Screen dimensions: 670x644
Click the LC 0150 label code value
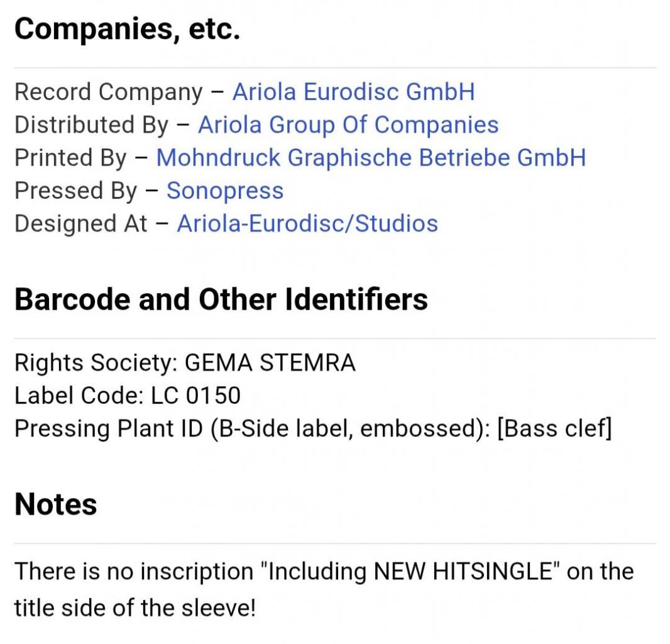click(x=195, y=396)
